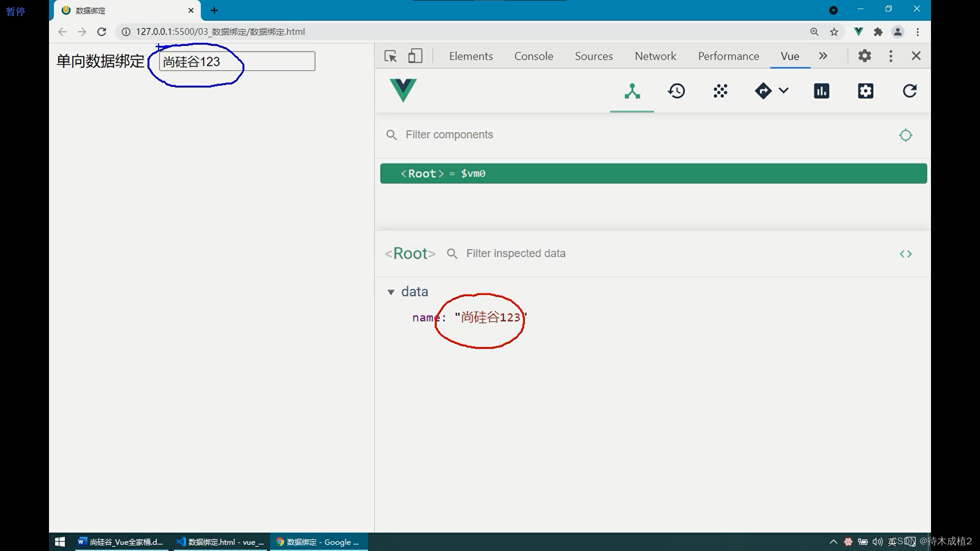
Task: Open the Performance bar-chart icon
Action: click(821, 91)
